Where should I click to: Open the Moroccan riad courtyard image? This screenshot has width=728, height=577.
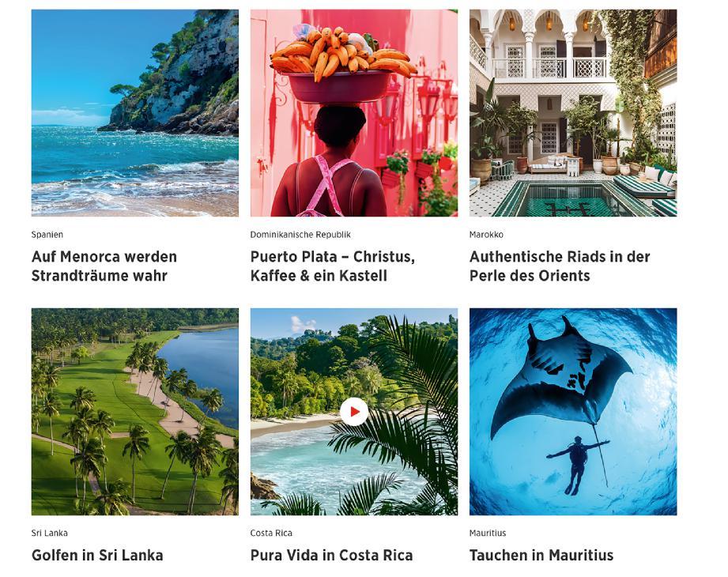[x=573, y=113]
